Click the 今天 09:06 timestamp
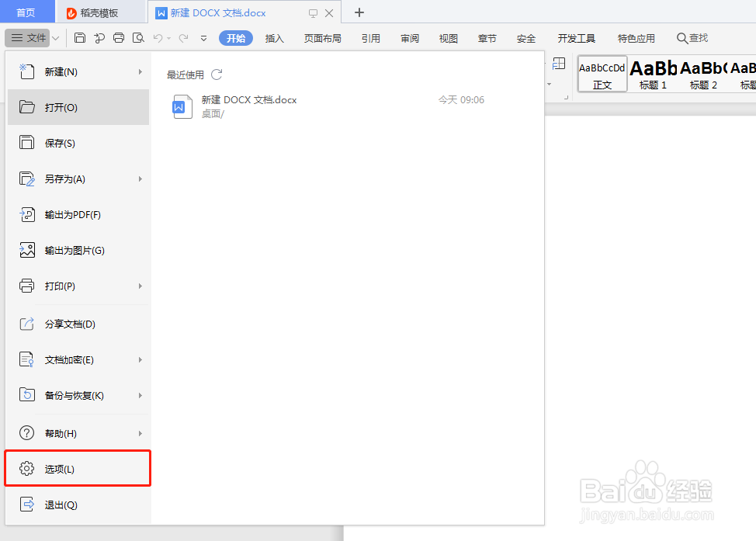Viewport: 756px width, 541px height. click(x=461, y=100)
